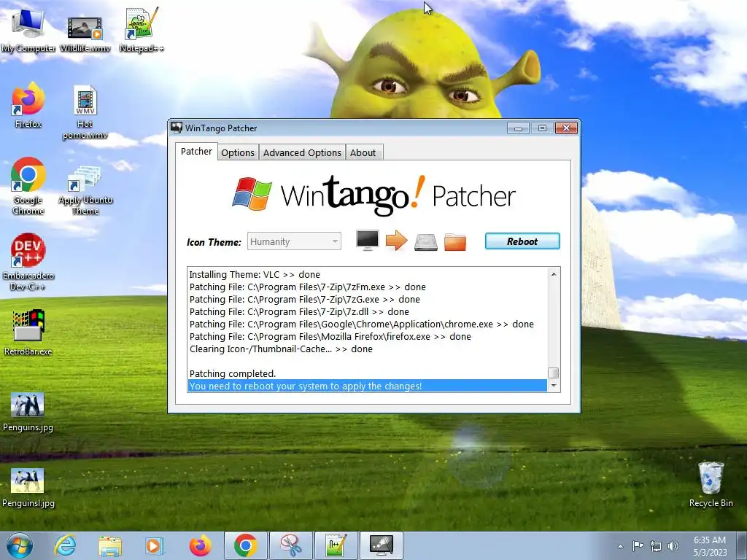747x560 pixels.
Task: Click the WinTango Patcher title bar icon
Action: (177, 128)
